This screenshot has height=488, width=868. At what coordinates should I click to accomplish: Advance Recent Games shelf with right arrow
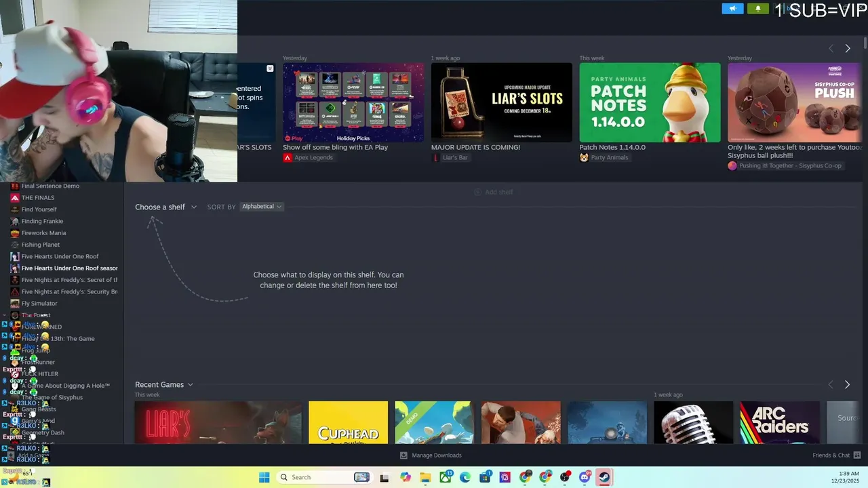[x=847, y=384]
